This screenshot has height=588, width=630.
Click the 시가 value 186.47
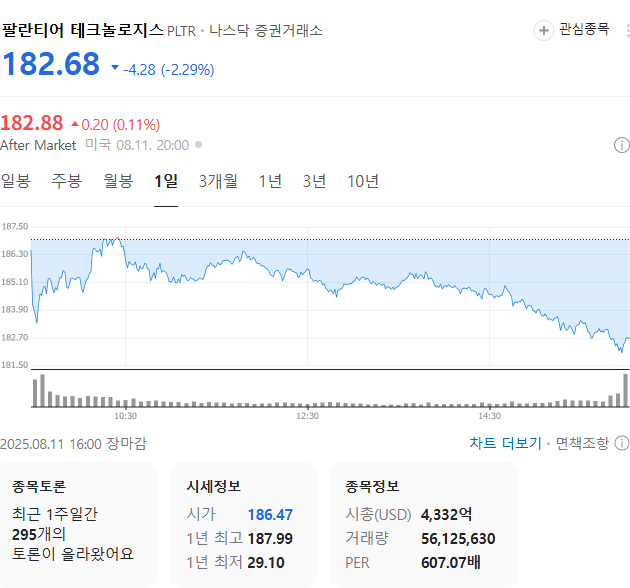(x=270, y=515)
